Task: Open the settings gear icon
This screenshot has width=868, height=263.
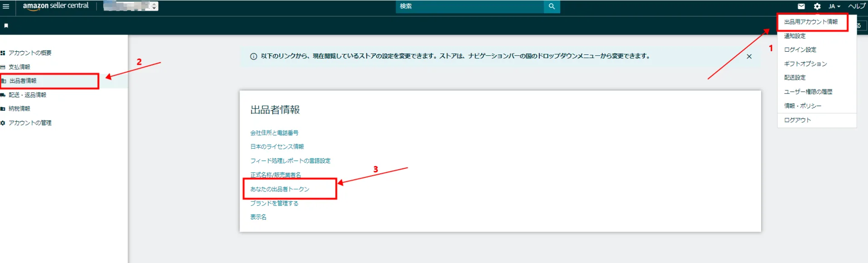Action: point(817,6)
